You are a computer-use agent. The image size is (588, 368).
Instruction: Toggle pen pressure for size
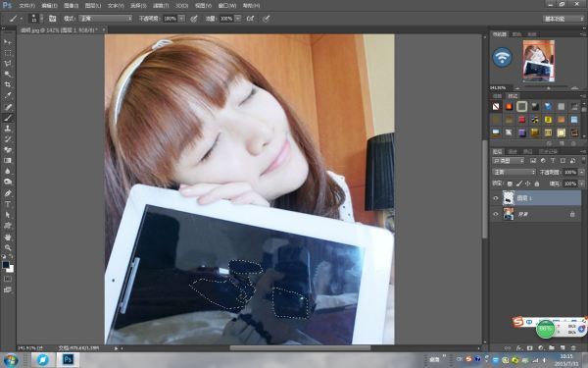[266, 19]
